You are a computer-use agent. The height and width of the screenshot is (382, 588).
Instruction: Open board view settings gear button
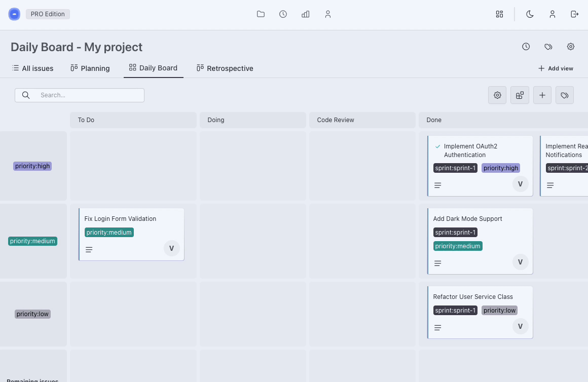point(497,95)
